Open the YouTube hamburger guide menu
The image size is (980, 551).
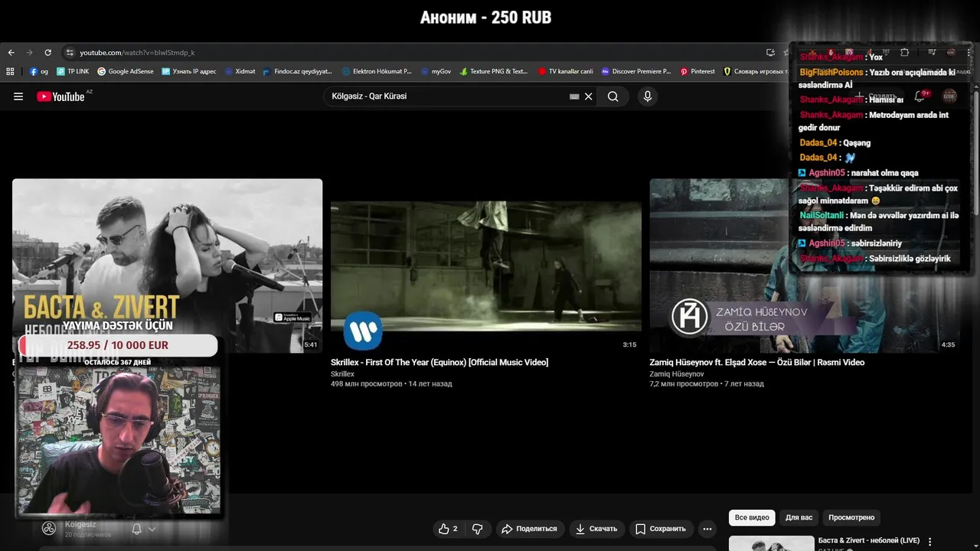coord(18,96)
